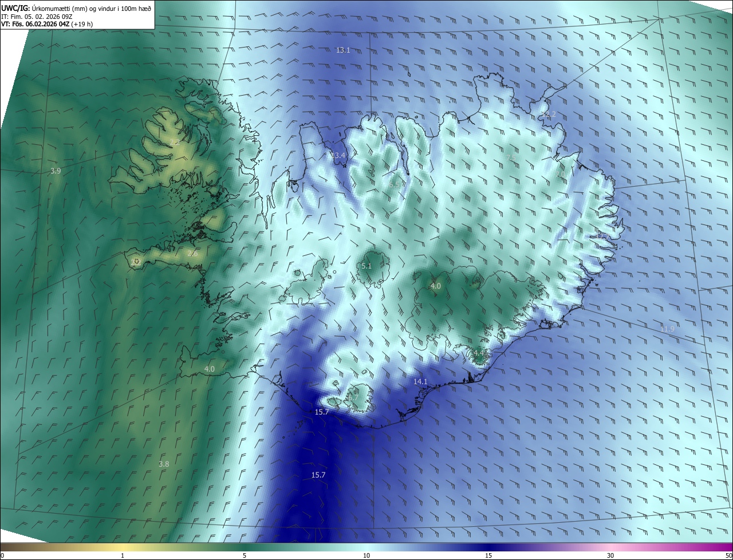Image resolution: width=733 pixels, height=560 pixels.
Task: Click the "10" label on the color scale
Action: pyautogui.click(x=366, y=556)
